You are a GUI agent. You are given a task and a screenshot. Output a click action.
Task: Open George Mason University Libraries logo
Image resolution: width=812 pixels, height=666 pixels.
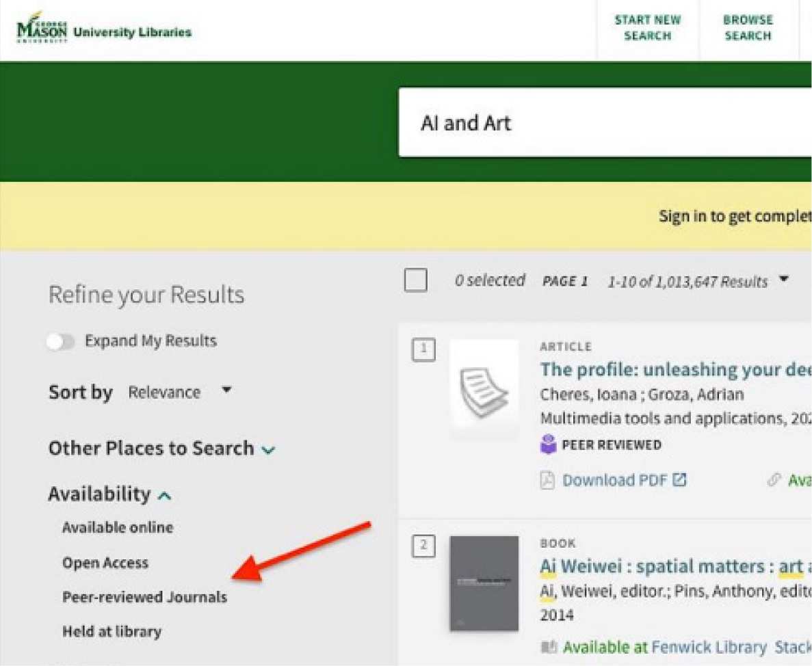[103, 28]
